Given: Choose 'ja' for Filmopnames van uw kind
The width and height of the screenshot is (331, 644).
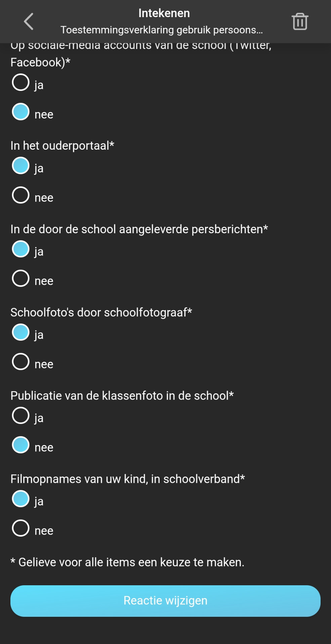Looking at the screenshot, I should 21,499.
